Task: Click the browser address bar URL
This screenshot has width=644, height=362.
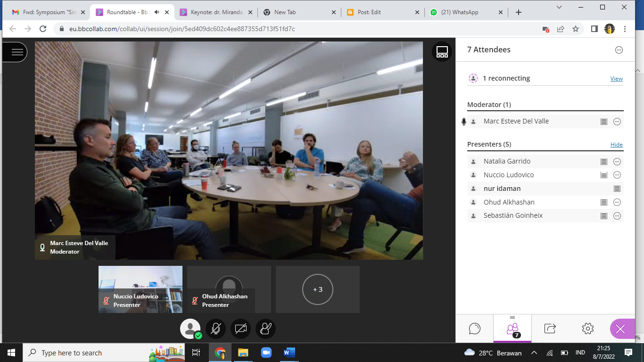Action: point(182,29)
